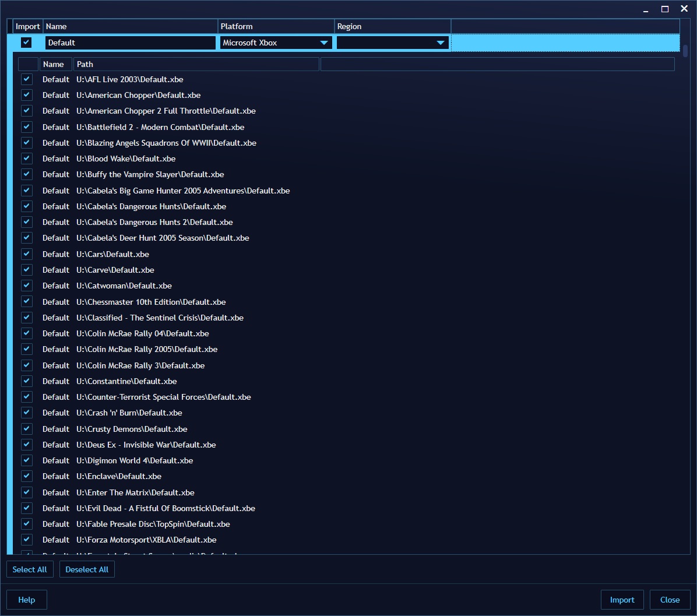
Task: Toggle the master Import checkbox
Action: click(26, 42)
